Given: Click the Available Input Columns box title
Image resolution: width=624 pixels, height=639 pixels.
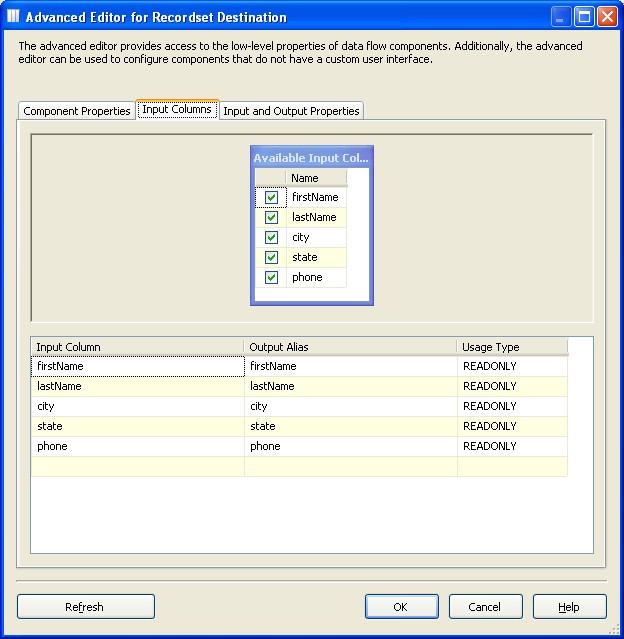Looking at the screenshot, I should point(312,158).
